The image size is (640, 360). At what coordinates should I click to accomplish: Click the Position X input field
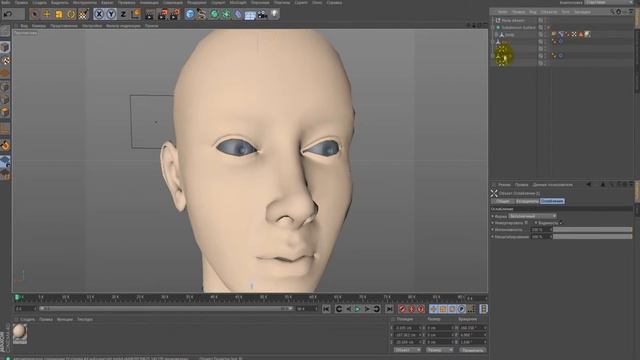[x=407, y=328]
